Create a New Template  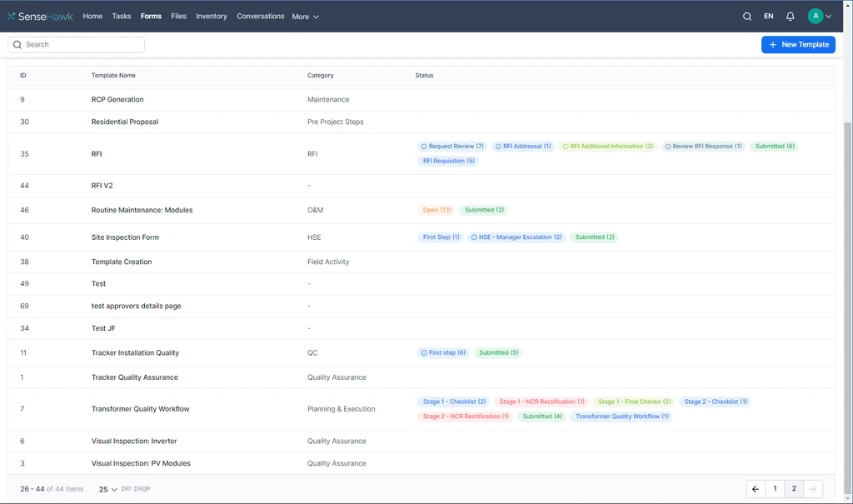pyautogui.click(x=798, y=45)
